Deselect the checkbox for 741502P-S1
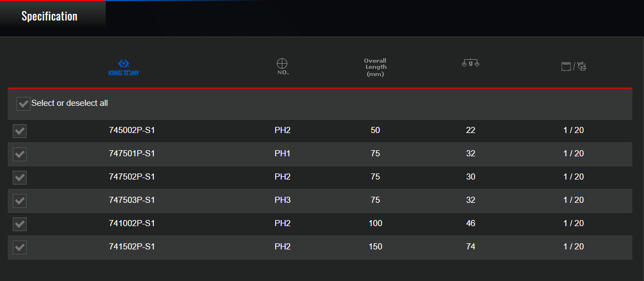The width and height of the screenshot is (644, 281). (x=20, y=247)
